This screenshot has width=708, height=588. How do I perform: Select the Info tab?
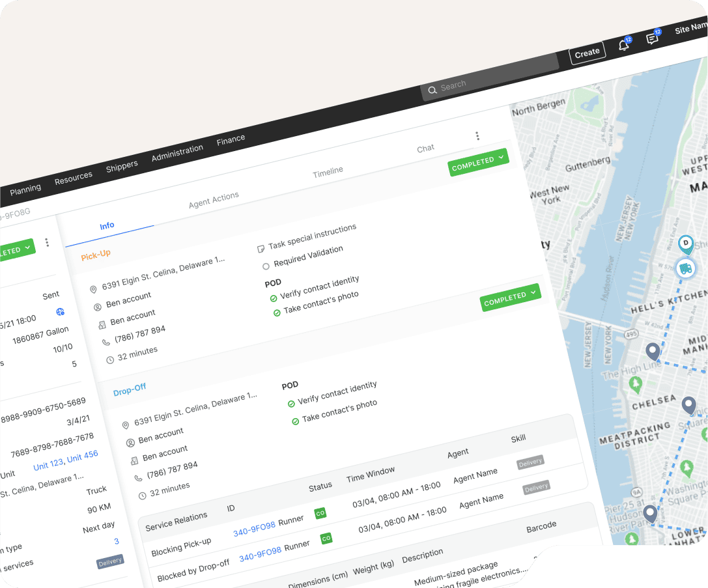[x=107, y=226]
